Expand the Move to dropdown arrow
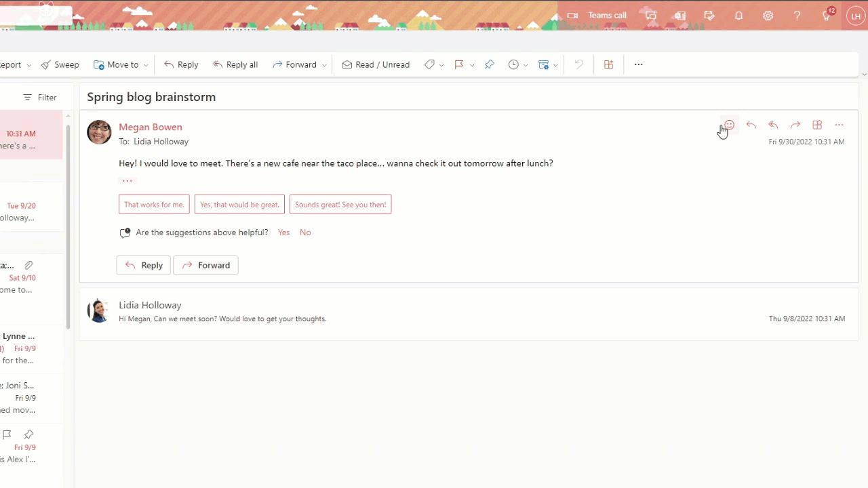Image resolution: width=868 pixels, height=488 pixels. pos(146,65)
